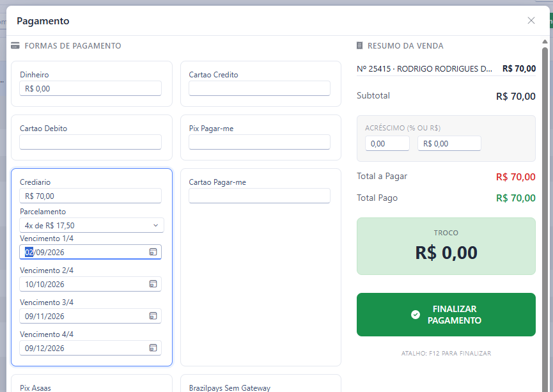Click the Acréscimo value field R$ 0,00
The width and height of the screenshot is (553, 392).
pos(449,144)
